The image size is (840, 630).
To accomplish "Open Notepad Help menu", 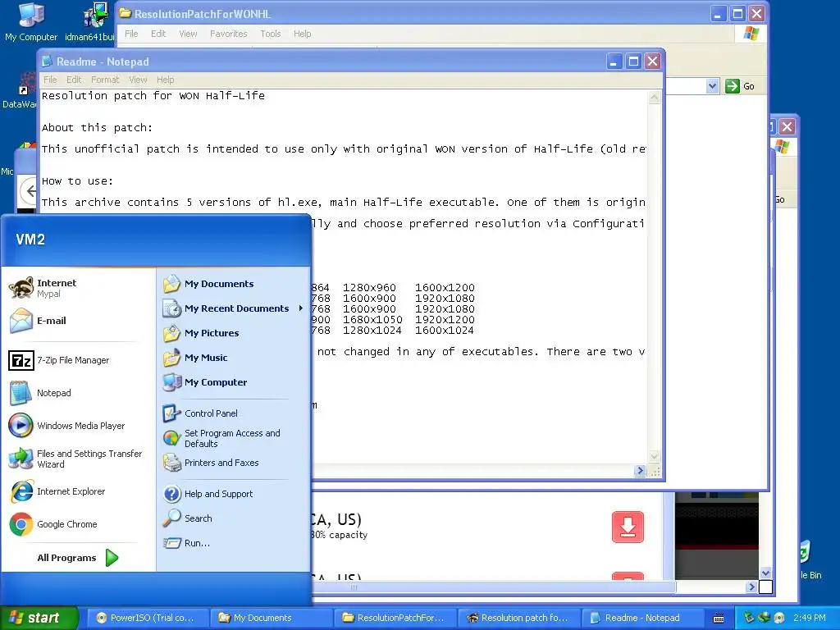I will click(x=166, y=80).
